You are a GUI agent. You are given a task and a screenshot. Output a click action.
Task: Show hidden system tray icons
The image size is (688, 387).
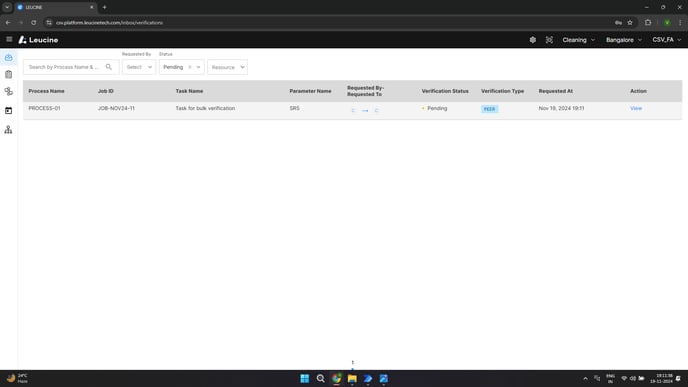[x=585, y=378]
